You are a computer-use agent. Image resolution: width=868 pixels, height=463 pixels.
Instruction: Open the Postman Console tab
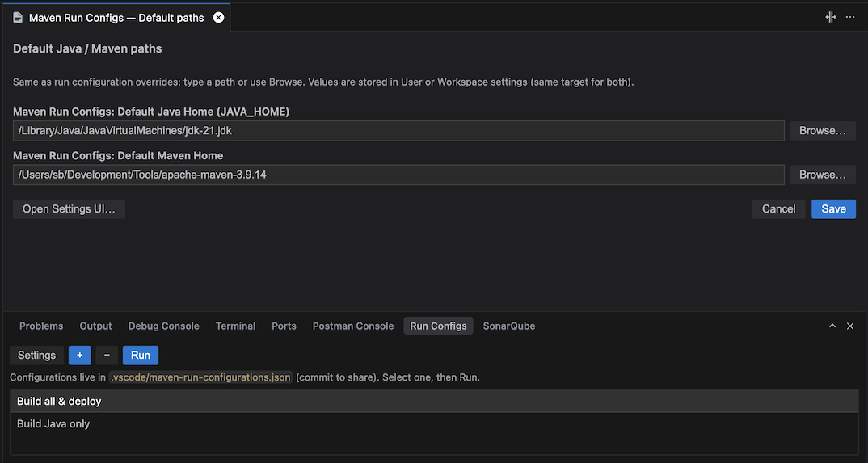pos(353,326)
